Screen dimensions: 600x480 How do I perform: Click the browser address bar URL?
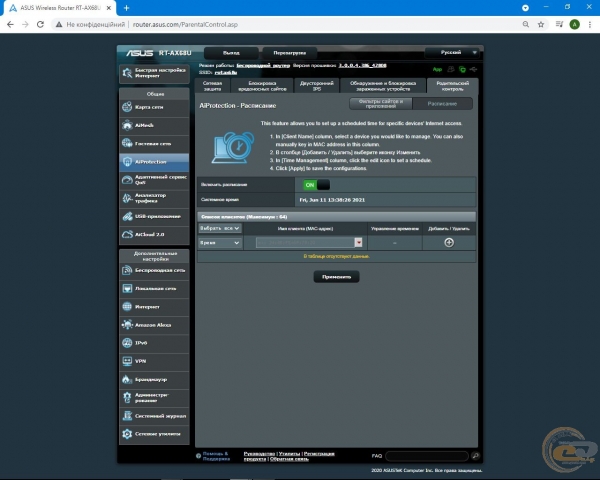click(185, 24)
